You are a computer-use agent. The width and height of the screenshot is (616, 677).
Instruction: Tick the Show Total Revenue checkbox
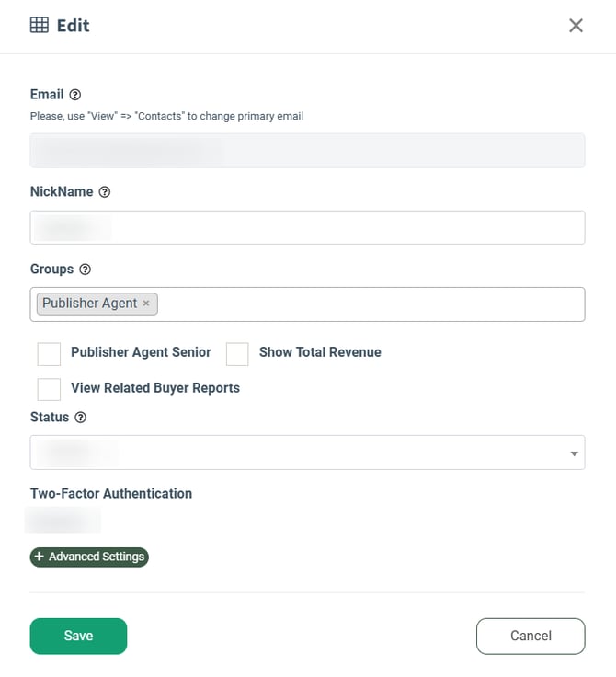(237, 354)
